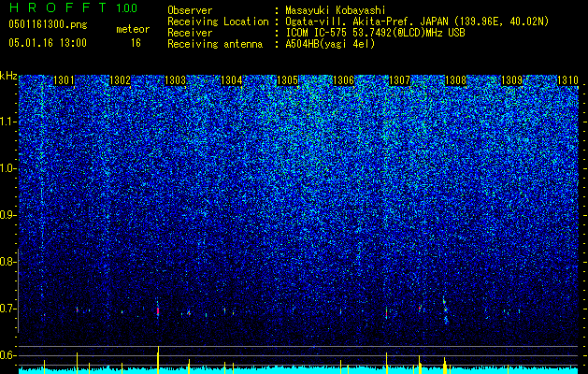
Task: Click the date 05.01.16 13:00
Action: pyautogui.click(x=48, y=43)
